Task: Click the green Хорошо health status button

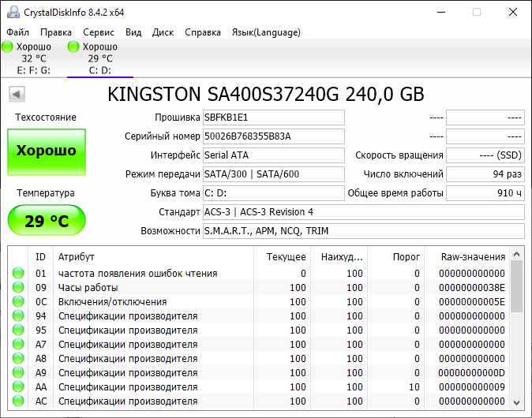Action: (47, 152)
